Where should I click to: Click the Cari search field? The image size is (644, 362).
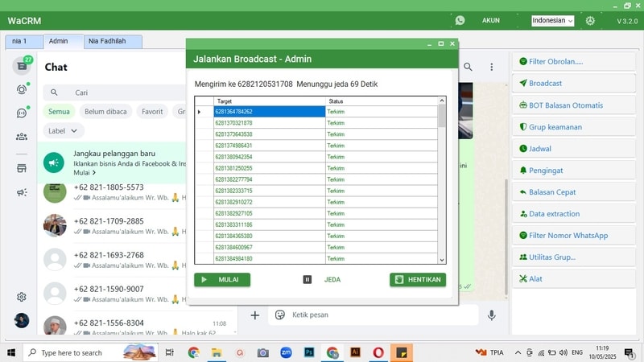[115, 93]
